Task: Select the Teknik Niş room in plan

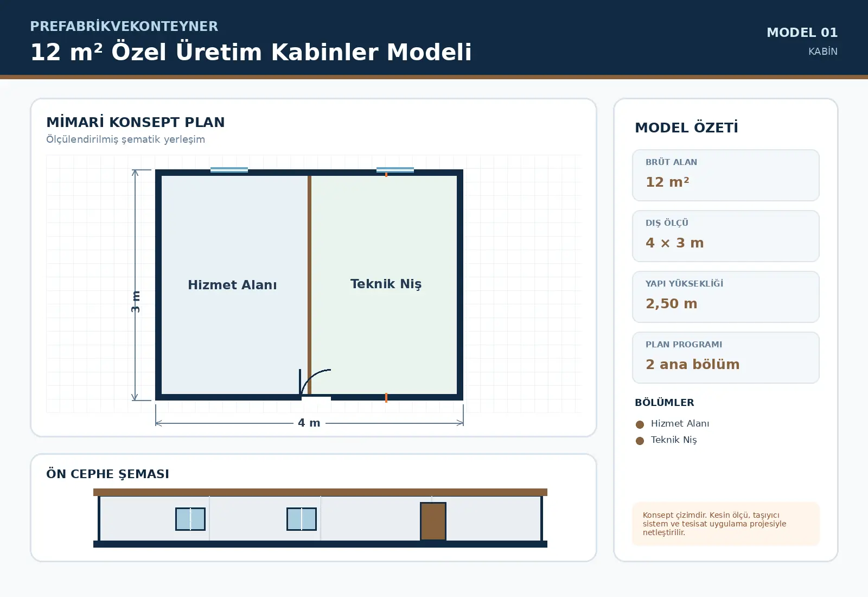Action: (384, 285)
